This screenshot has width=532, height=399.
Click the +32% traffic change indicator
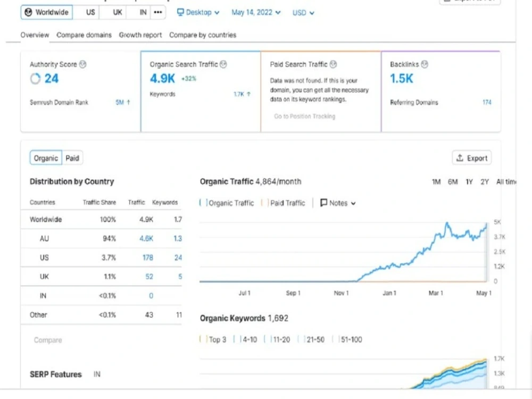tap(189, 79)
